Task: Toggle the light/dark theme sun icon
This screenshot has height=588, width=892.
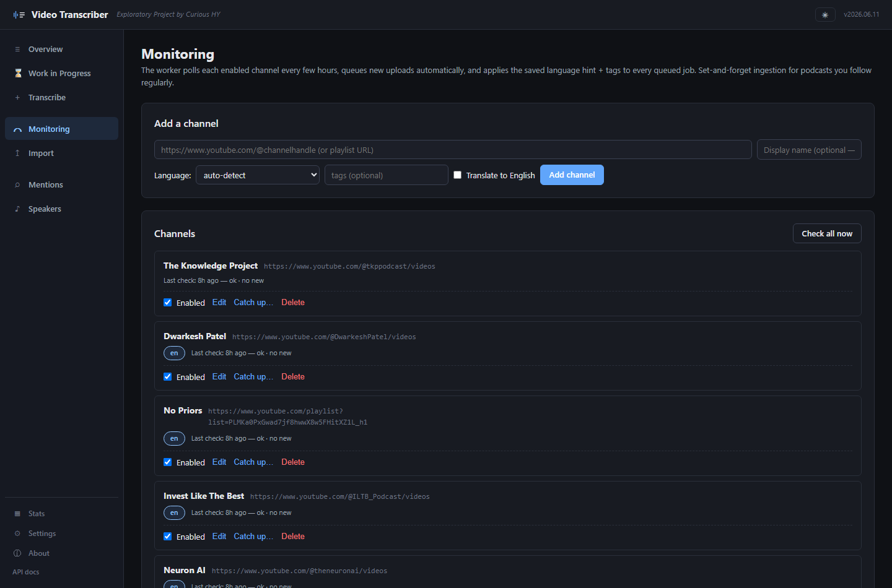Action: tap(825, 15)
